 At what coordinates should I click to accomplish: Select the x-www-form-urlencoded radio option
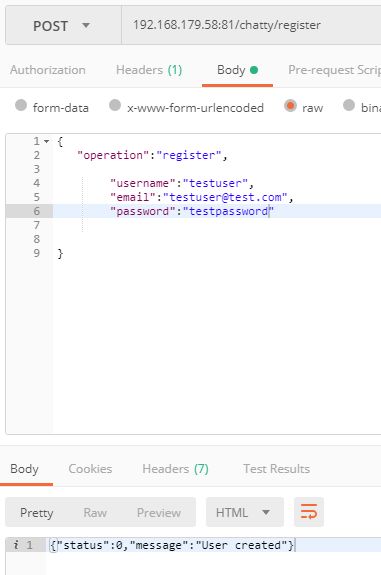tap(115, 105)
